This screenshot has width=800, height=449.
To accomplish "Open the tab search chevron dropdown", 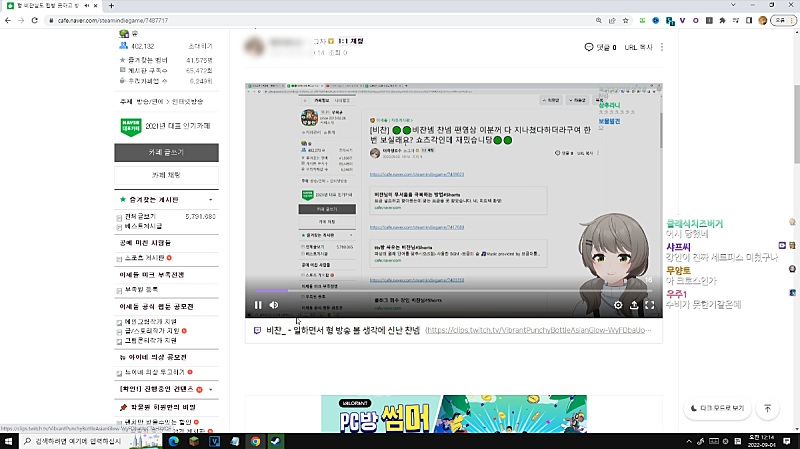I will click(x=733, y=5).
